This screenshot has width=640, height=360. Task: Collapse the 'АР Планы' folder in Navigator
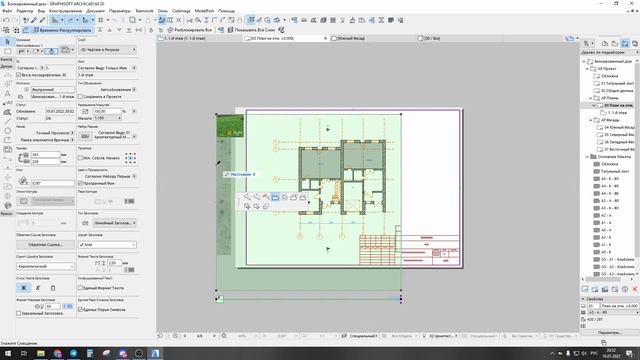590,98
